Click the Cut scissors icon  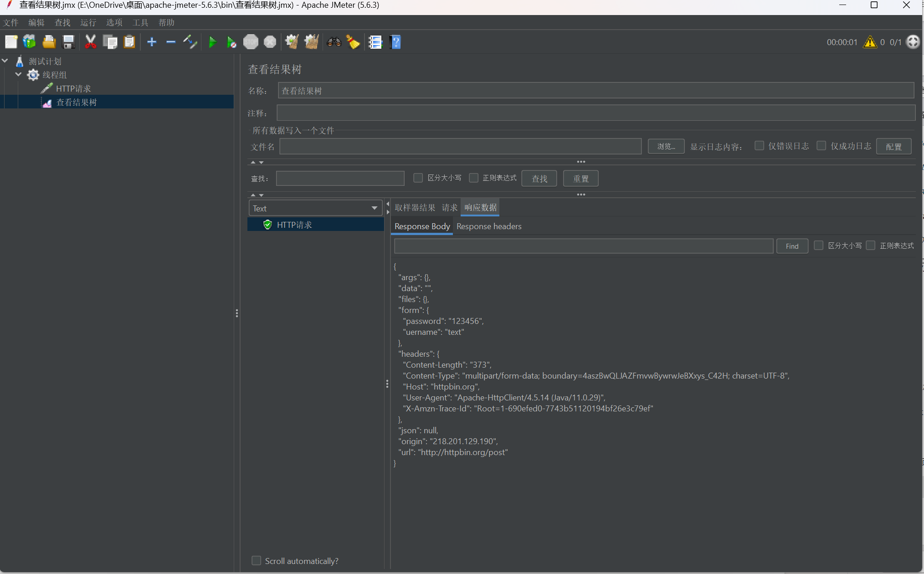[x=90, y=42]
